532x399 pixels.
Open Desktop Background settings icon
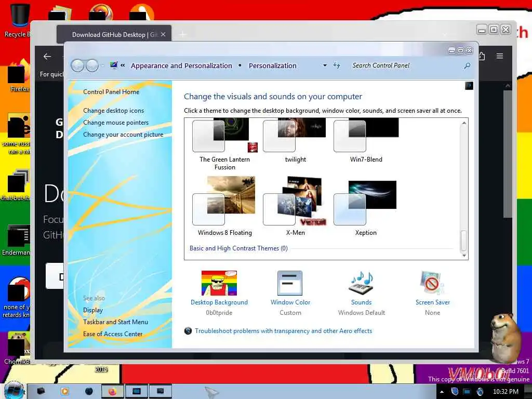[x=219, y=283]
